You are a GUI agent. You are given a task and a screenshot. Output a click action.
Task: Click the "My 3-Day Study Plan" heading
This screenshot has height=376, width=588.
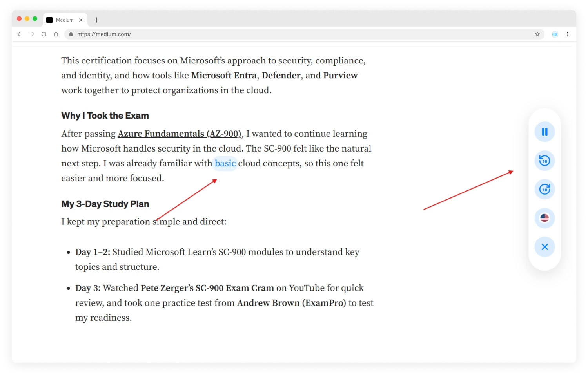(x=105, y=204)
